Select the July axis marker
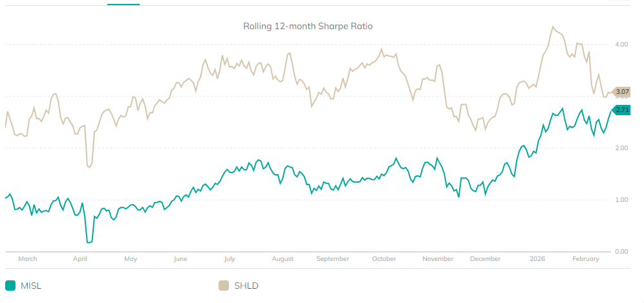Screen dimensions: 644x303 point(229,259)
